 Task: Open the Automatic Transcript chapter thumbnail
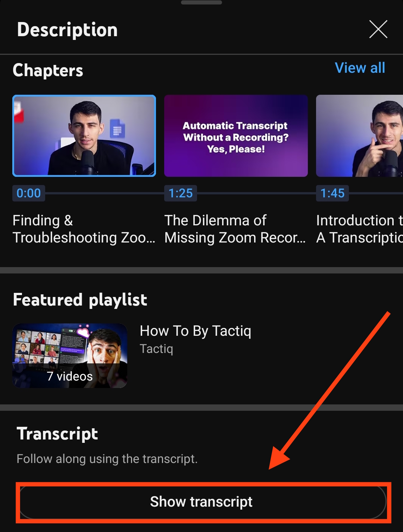pos(236,136)
